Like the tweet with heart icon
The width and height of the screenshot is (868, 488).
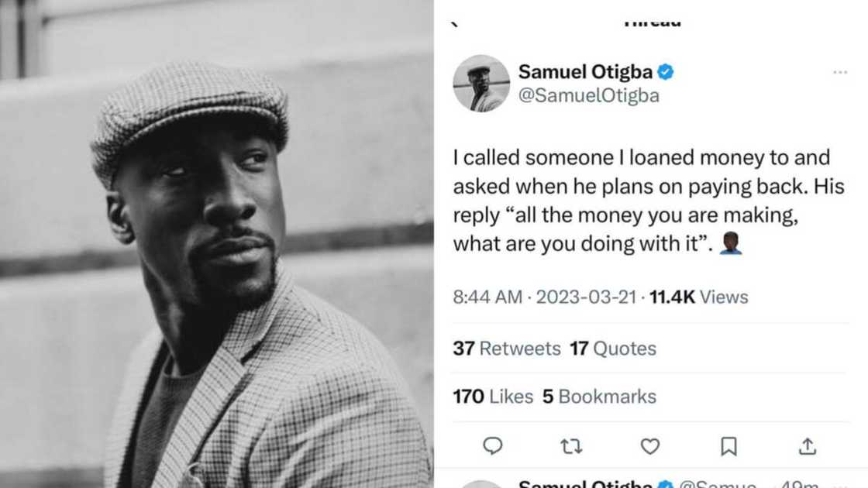[650, 446]
